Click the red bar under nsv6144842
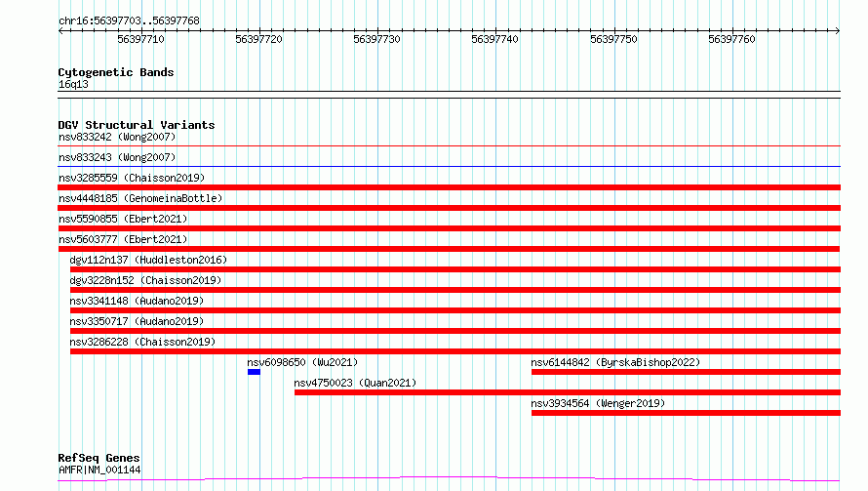This screenshot has width=868, height=491. (x=686, y=372)
